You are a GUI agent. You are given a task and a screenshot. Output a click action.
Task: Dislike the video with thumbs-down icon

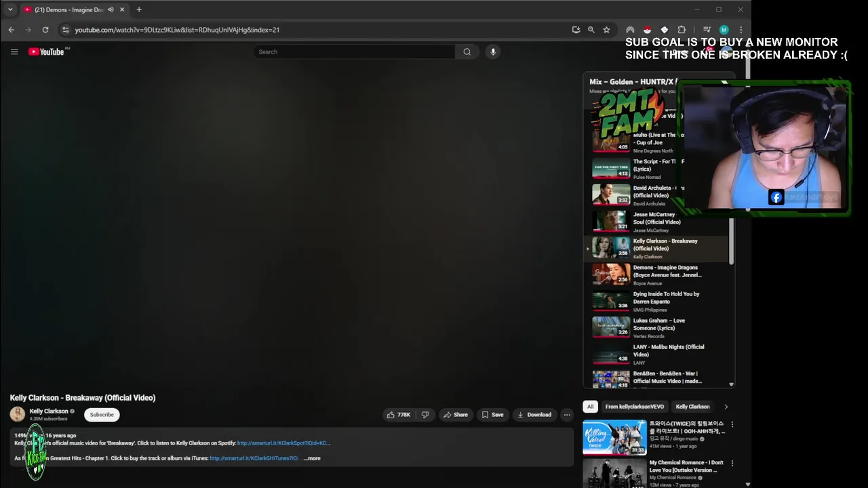pos(425,415)
